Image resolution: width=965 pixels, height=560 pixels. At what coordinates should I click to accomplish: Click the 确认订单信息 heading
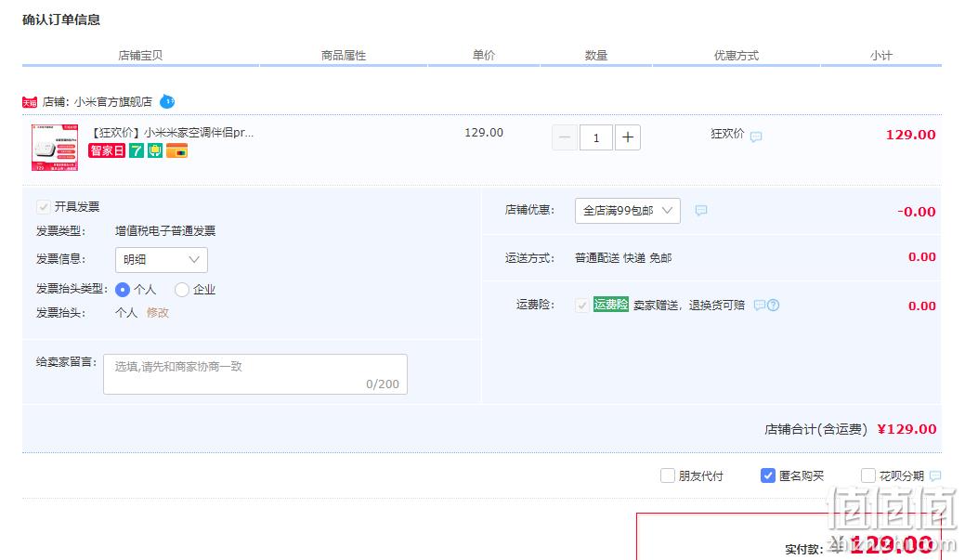61,20
